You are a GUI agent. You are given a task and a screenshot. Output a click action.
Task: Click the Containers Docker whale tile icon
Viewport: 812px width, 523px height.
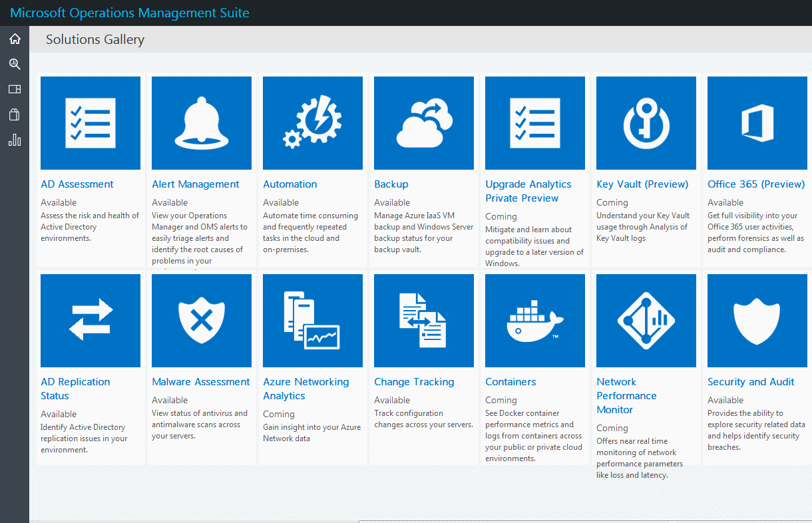pyautogui.click(x=535, y=321)
